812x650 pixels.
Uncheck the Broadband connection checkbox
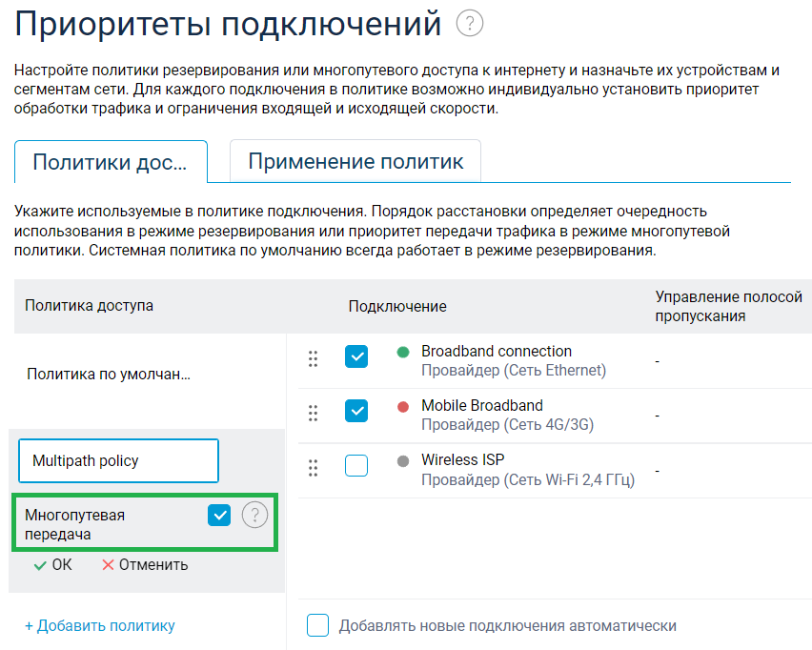coord(355,357)
